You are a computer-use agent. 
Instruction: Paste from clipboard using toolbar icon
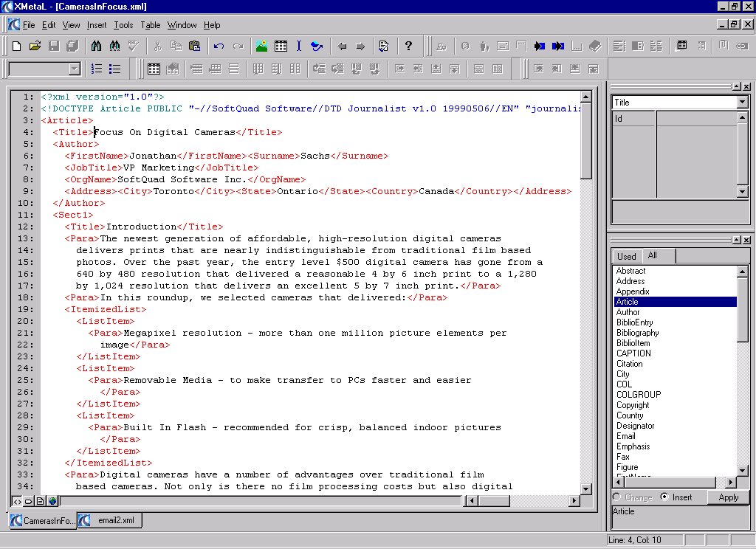pyautogui.click(x=194, y=46)
